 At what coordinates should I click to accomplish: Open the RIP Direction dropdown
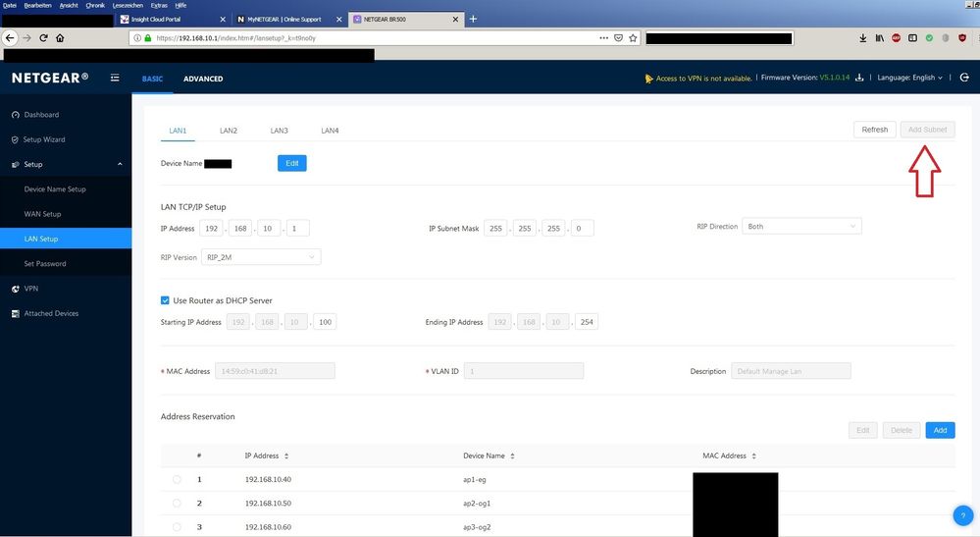801,227
